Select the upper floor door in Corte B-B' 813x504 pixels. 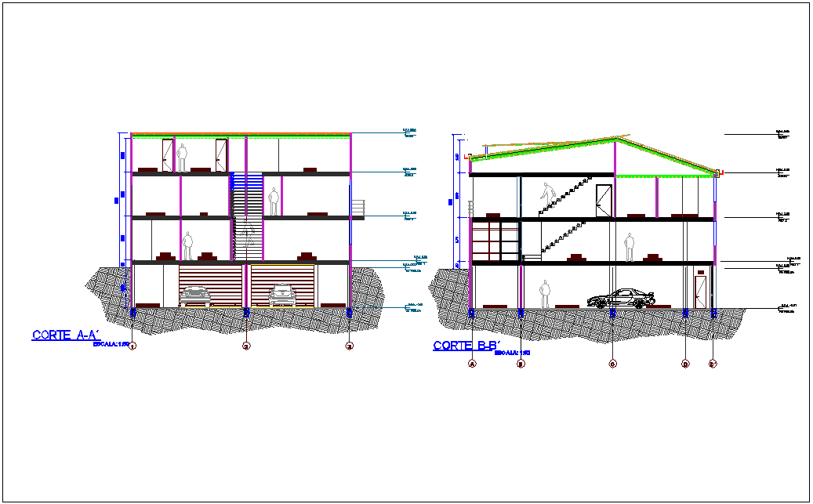pos(604,200)
